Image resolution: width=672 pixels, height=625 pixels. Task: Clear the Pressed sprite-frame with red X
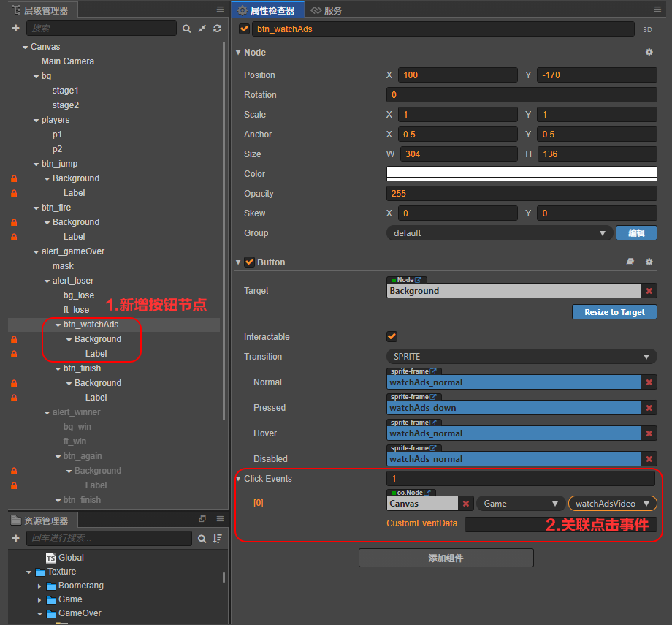tap(649, 408)
